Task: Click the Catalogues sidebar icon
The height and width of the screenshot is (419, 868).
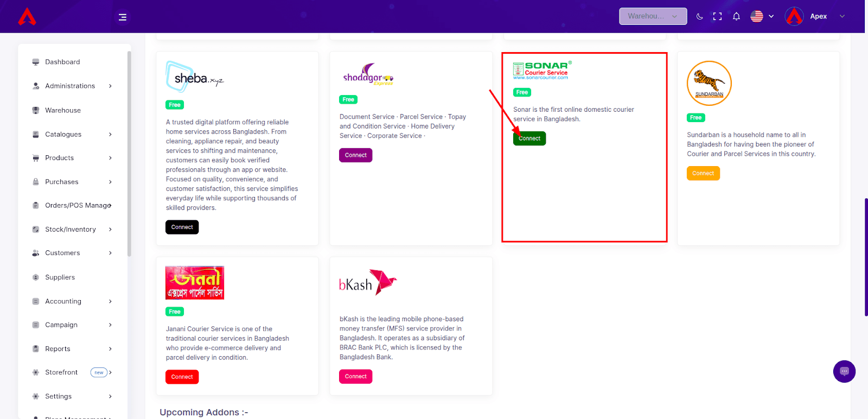Action: coord(36,134)
